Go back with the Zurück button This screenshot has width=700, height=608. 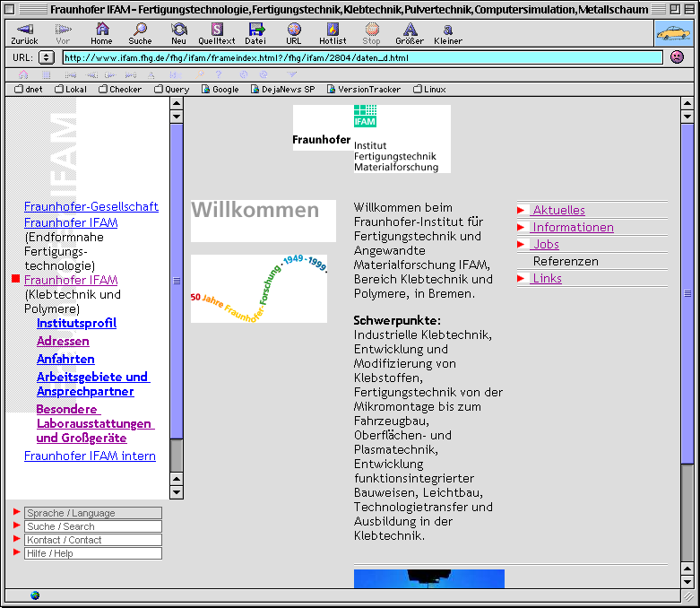(24, 34)
